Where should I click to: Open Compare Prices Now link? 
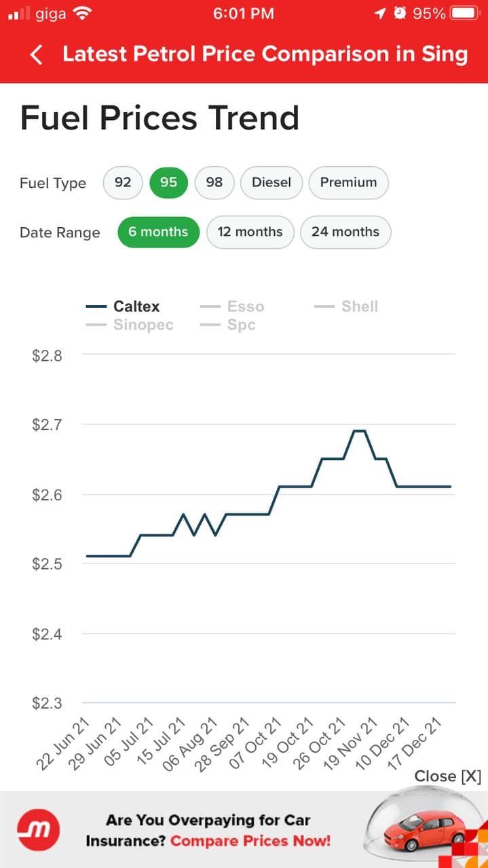pos(250,842)
